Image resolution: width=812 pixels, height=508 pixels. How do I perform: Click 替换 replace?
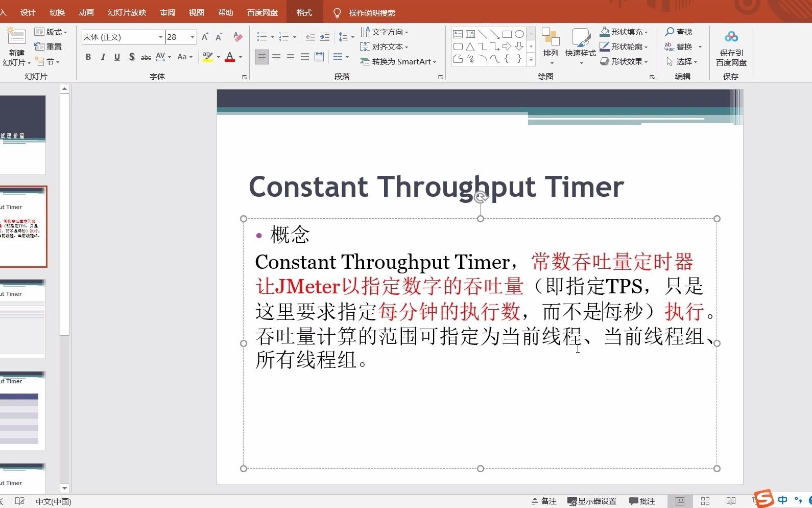pyautogui.click(x=678, y=47)
